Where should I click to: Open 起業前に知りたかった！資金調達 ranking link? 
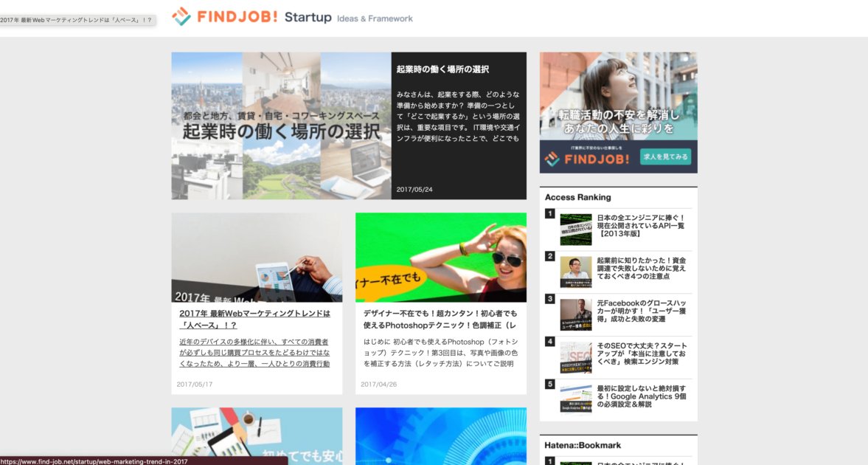click(641, 268)
